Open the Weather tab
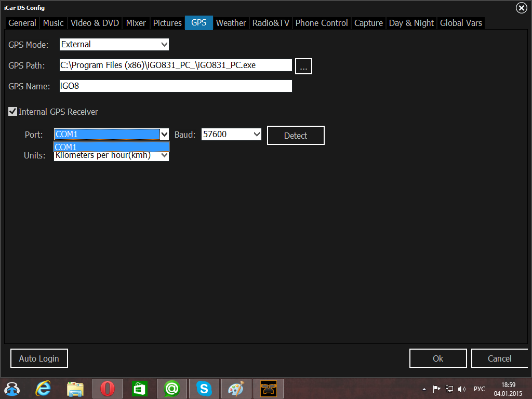532x399 pixels. 231,23
